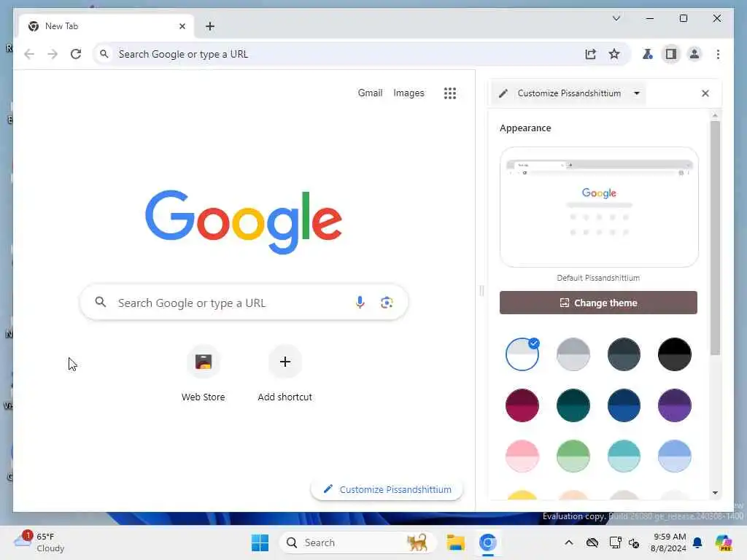This screenshot has height=560, width=747.
Task: Expand the Customize Pissandshittium panel dropdown
Action: click(x=637, y=93)
